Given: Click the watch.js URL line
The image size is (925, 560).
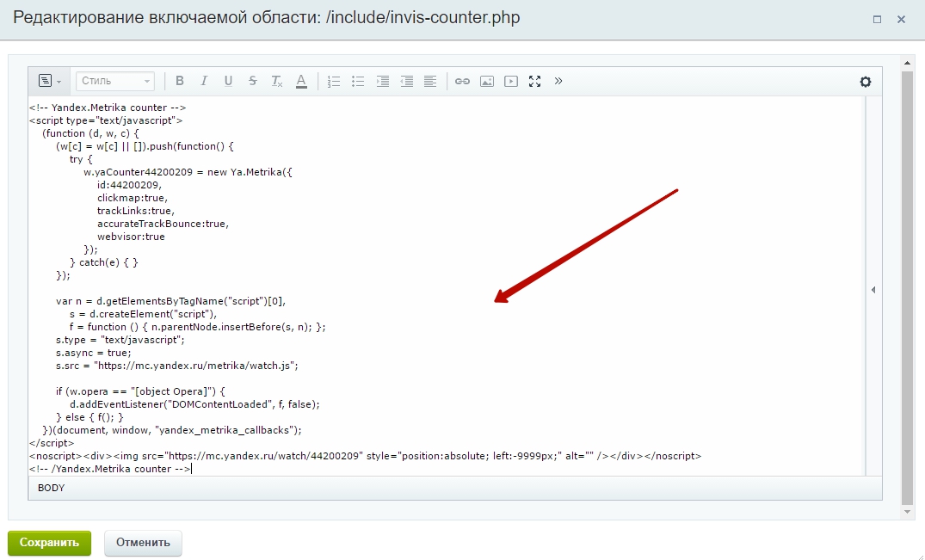Looking at the screenshot, I should tap(177, 366).
